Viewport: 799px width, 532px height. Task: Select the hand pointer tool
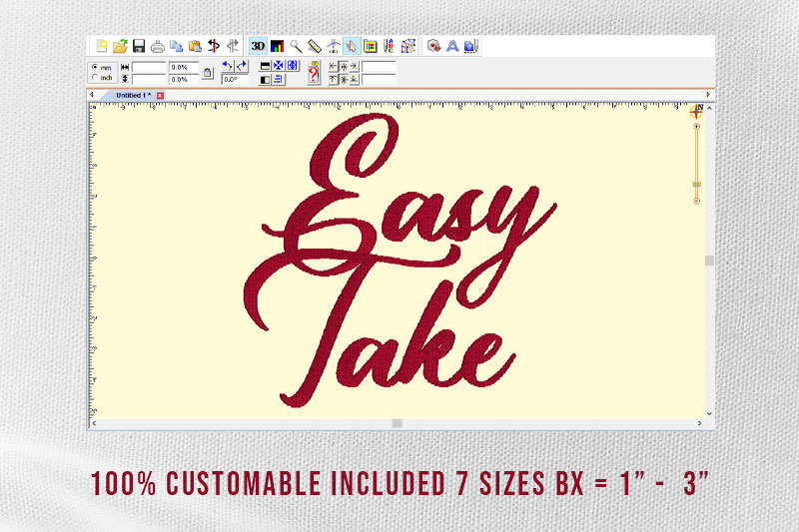click(x=352, y=46)
